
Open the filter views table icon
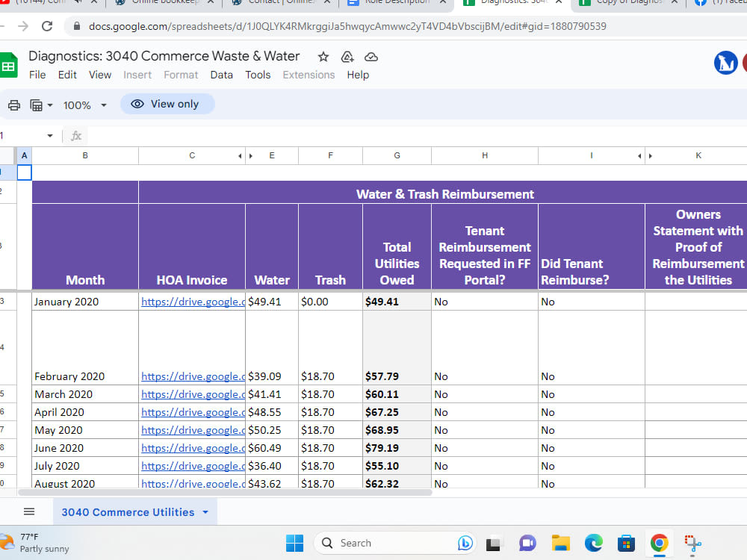[41, 105]
